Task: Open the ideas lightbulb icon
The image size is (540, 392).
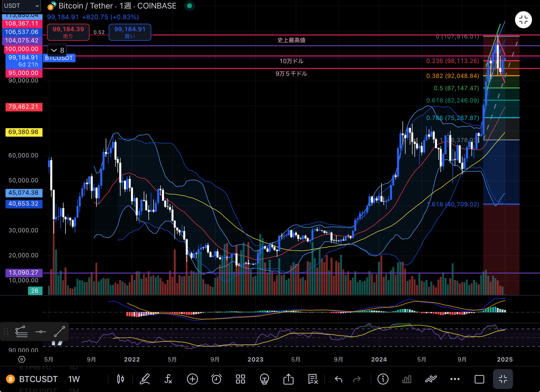Action: pyautogui.click(x=264, y=379)
